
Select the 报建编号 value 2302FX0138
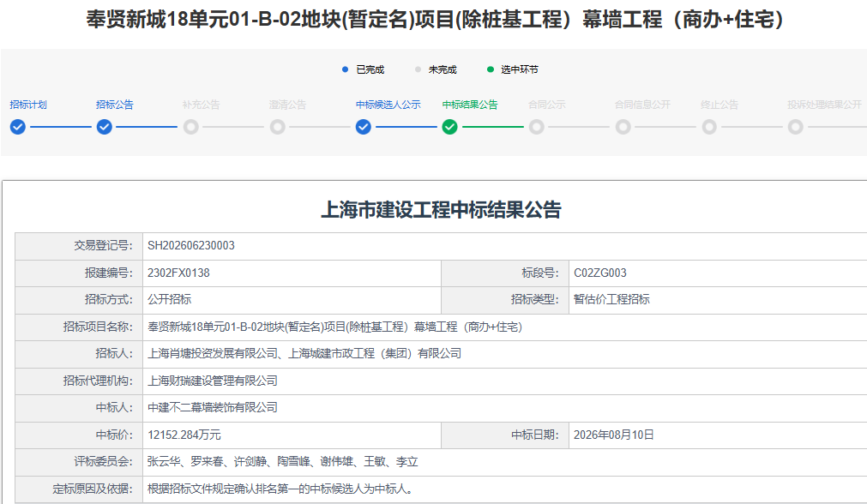pos(178,273)
